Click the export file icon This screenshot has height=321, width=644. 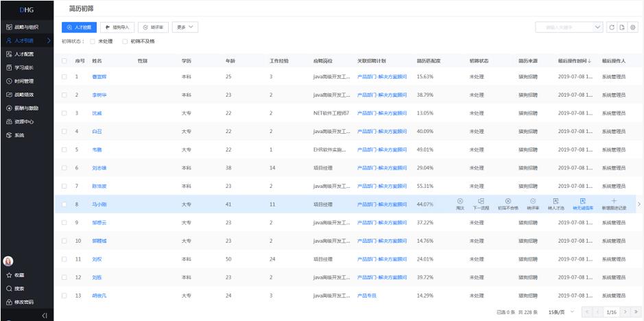click(x=622, y=27)
